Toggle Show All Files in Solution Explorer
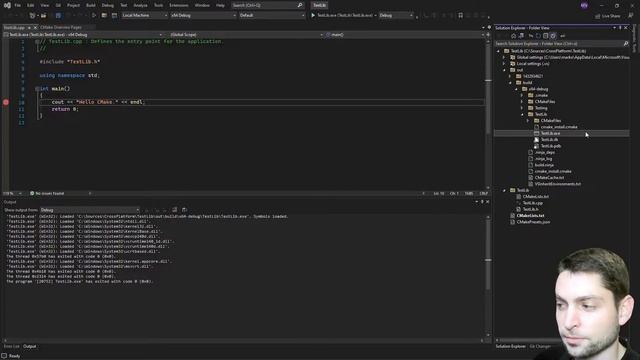The image size is (640, 360). tap(553, 36)
